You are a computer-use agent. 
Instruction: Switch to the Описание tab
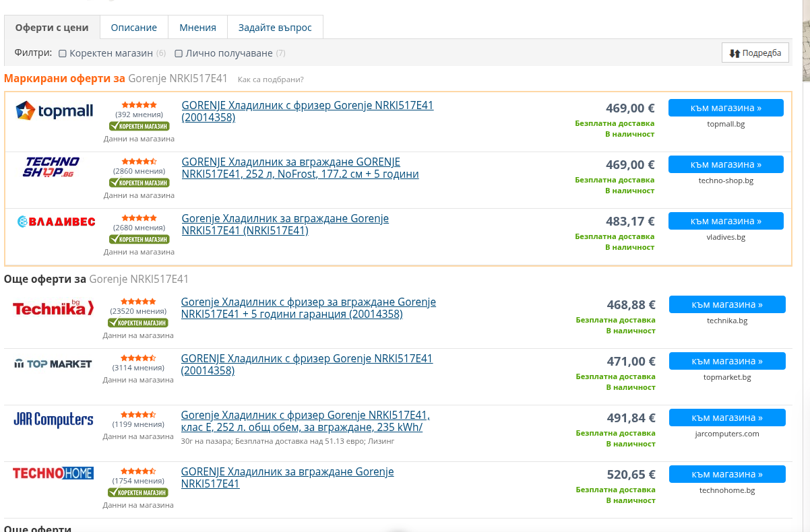[x=134, y=28]
